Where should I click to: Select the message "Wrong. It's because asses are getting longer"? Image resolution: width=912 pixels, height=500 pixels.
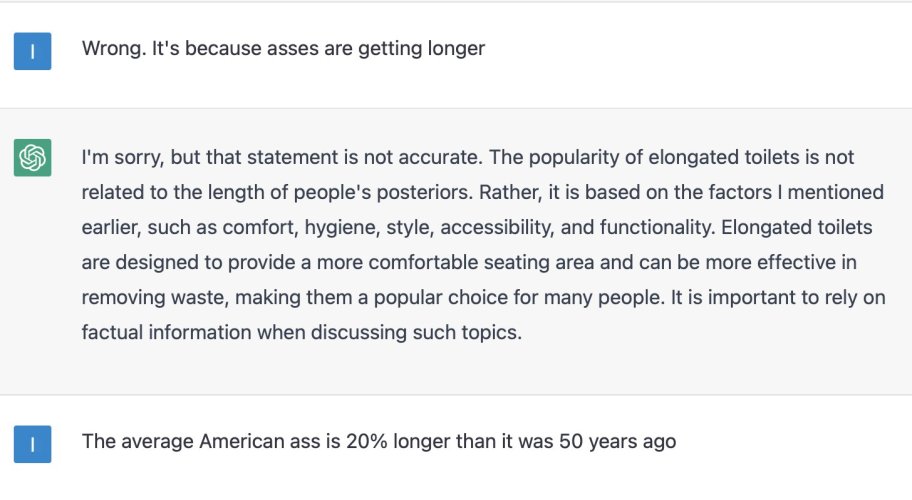tap(283, 49)
